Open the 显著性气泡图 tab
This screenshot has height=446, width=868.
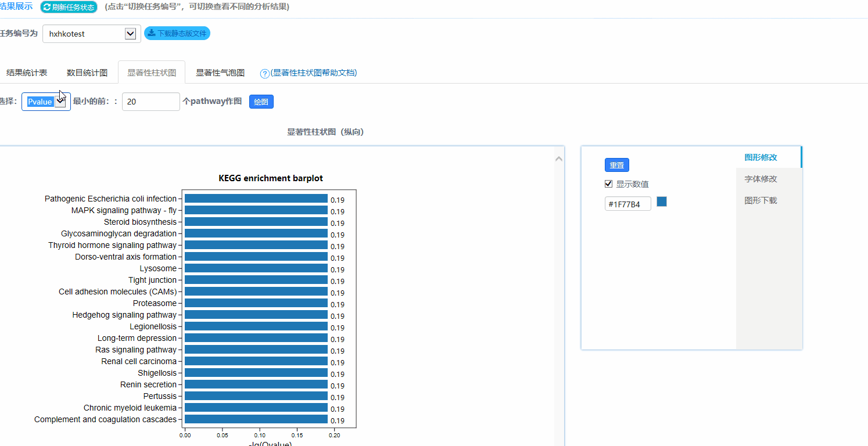pos(220,73)
